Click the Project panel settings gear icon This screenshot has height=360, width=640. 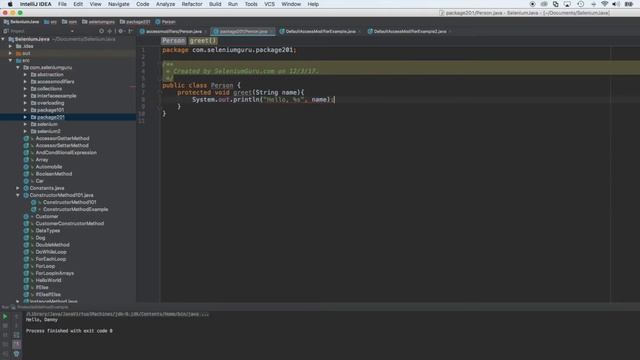(120, 31)
